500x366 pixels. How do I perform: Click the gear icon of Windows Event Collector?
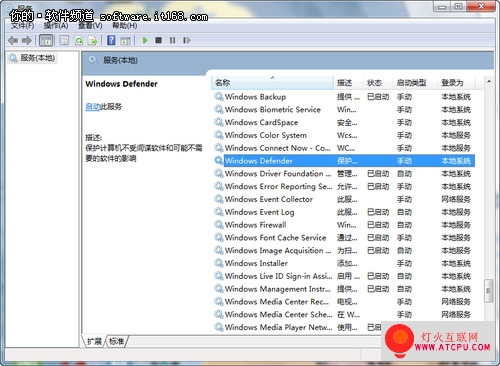click(219, 199)
